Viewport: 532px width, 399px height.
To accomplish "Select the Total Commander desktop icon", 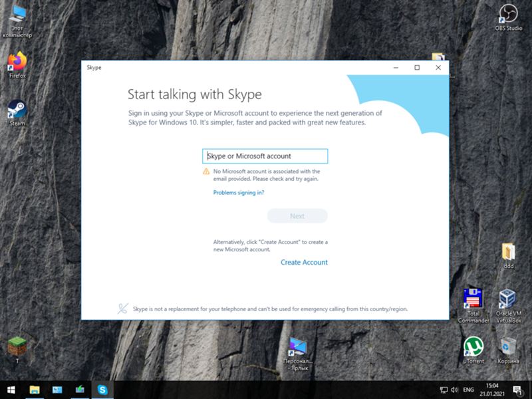I will click(473, 306).
